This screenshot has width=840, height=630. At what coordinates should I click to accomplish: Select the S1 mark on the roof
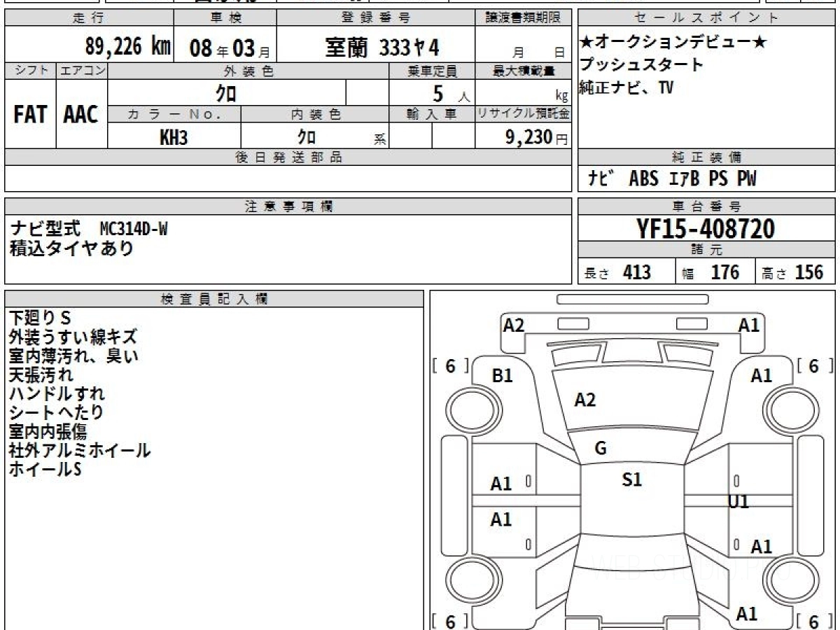[x=632, y=479]
